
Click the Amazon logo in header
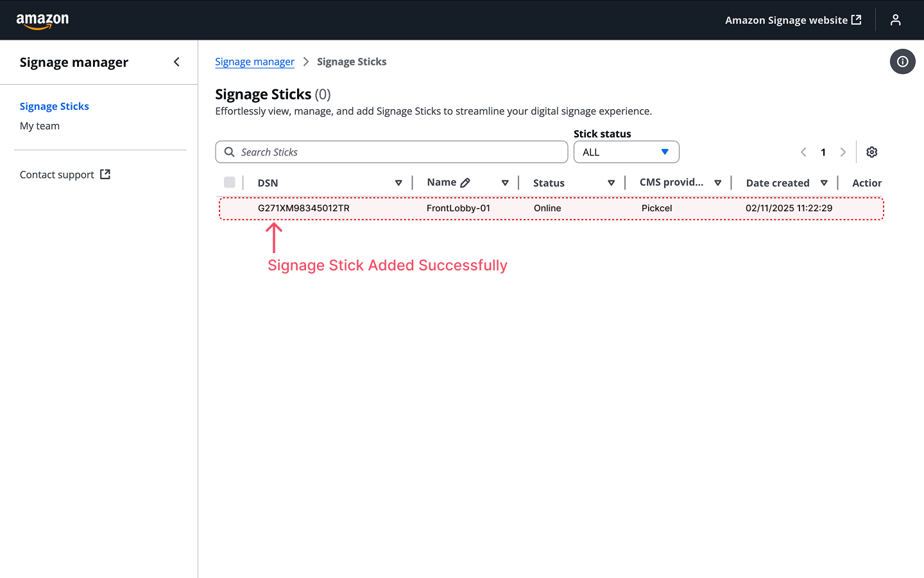pos(42,21)
